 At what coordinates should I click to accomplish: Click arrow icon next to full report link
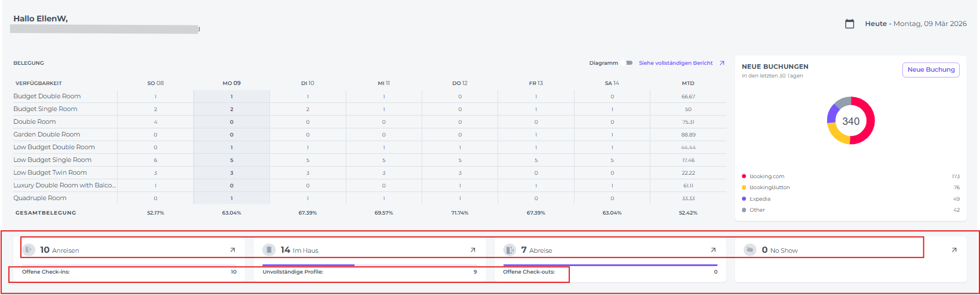click(722, 63)
